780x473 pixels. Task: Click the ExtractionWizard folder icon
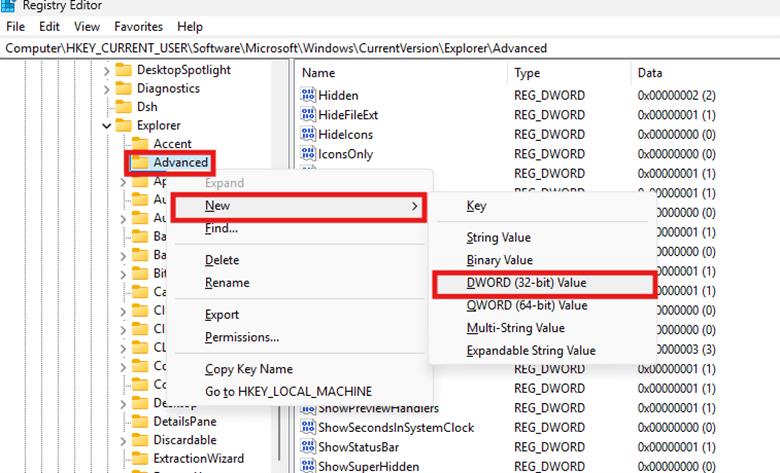(140, 458)
